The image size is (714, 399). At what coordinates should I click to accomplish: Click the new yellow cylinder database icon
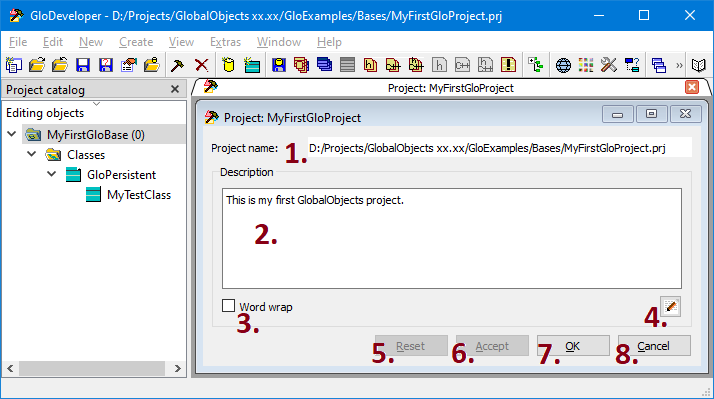229,65
